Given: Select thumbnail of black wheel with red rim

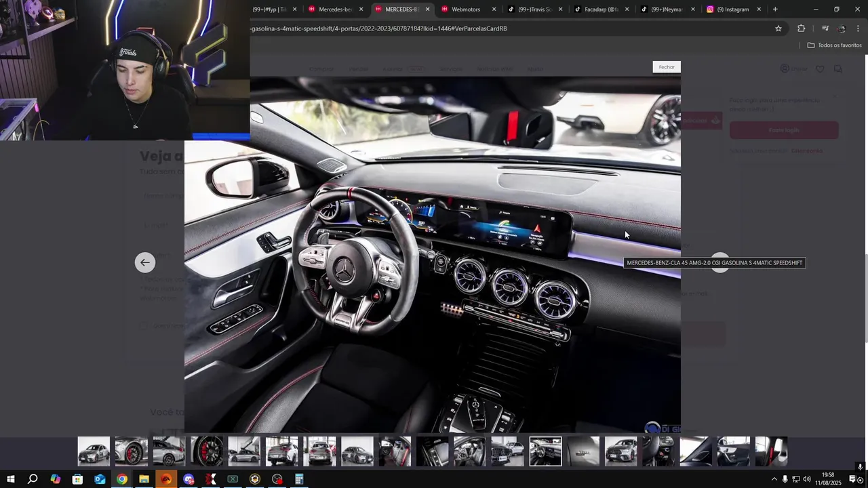Looking at the screenshot, I should tap(207, 451).
